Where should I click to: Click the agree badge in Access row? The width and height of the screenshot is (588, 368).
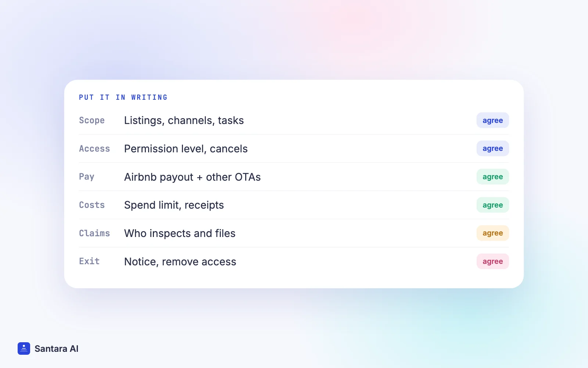(492, 148)
